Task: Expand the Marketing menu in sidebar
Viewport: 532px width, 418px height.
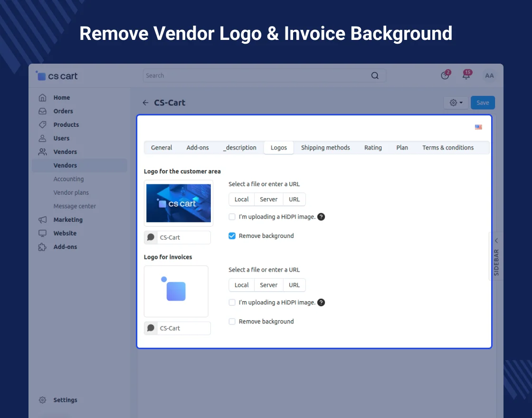Action: click(68, 219)
